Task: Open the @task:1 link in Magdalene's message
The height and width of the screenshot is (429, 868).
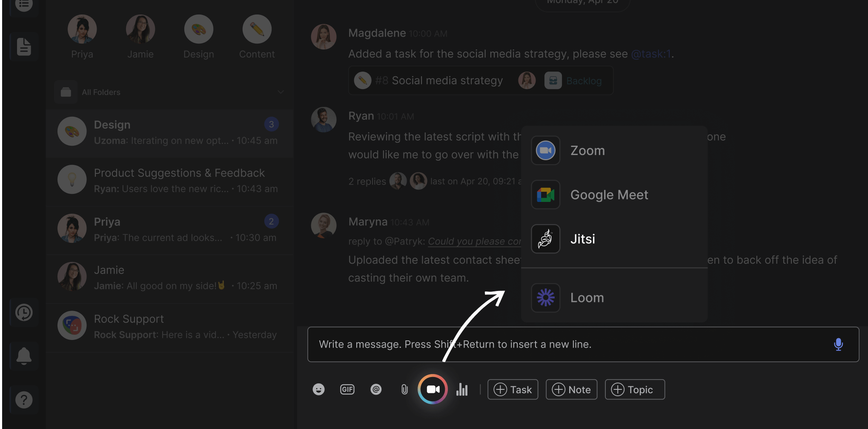Action: click(x=650, y=54)
